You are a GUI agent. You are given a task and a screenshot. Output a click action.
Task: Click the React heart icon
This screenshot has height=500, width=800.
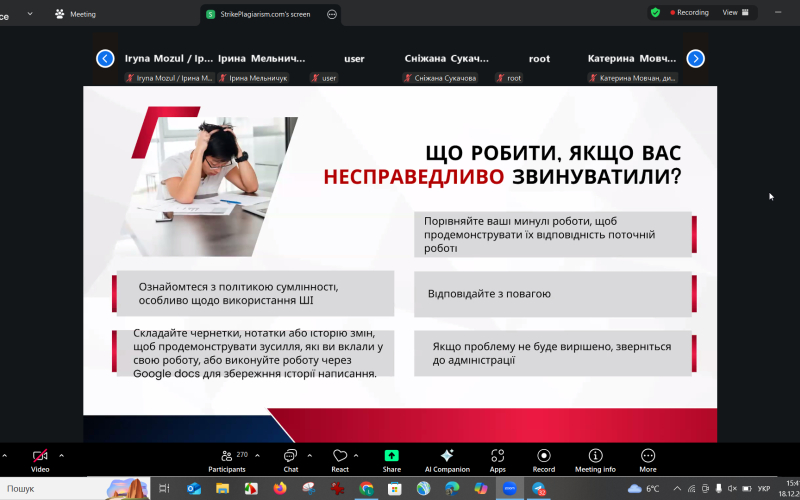(340, 457)
